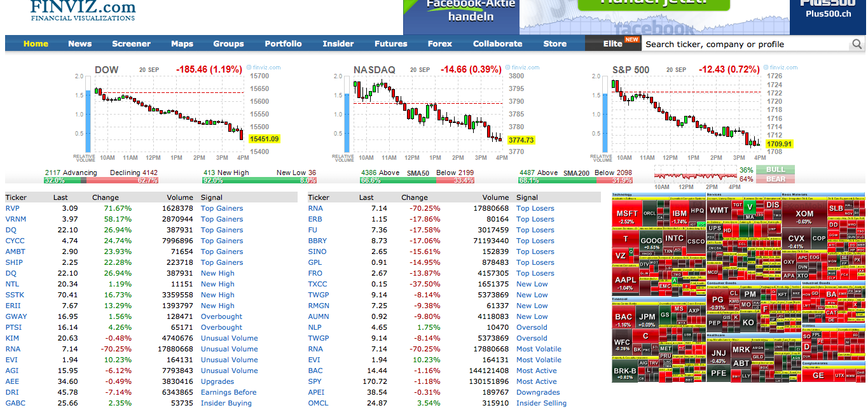
Task: Click the WMT tile in heatmap
Action: click(x=719, y=211)
